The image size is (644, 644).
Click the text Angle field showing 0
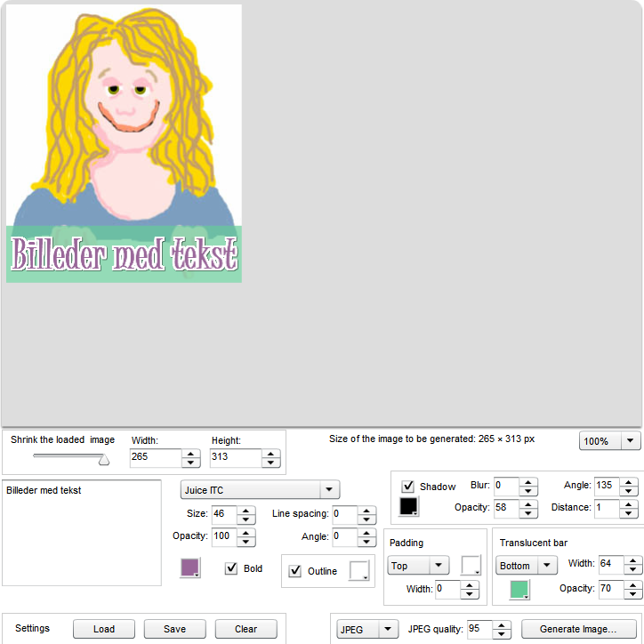click(x=344, y=536)
